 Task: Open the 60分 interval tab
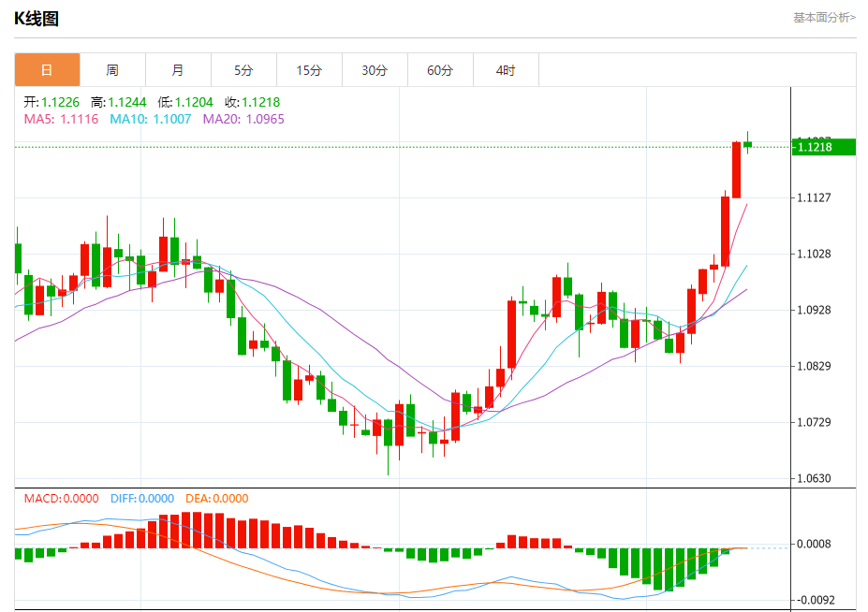point(440,70)
